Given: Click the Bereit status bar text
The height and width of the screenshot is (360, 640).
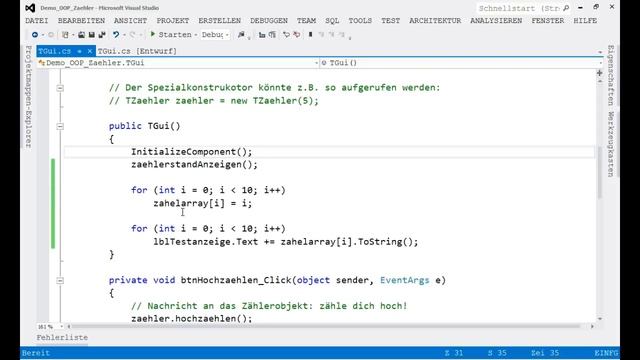Looking at the screenshot, I should point(36,353).
